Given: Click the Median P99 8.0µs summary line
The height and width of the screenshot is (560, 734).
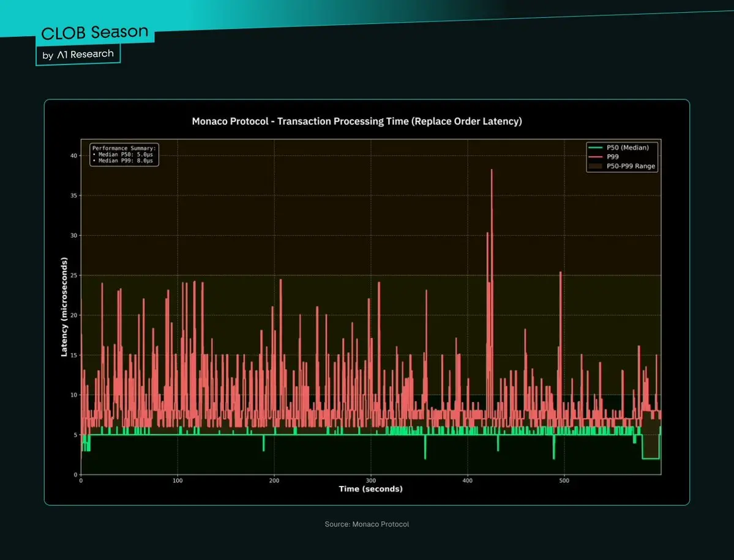Looking at the screenshot, I should point(124,162).
